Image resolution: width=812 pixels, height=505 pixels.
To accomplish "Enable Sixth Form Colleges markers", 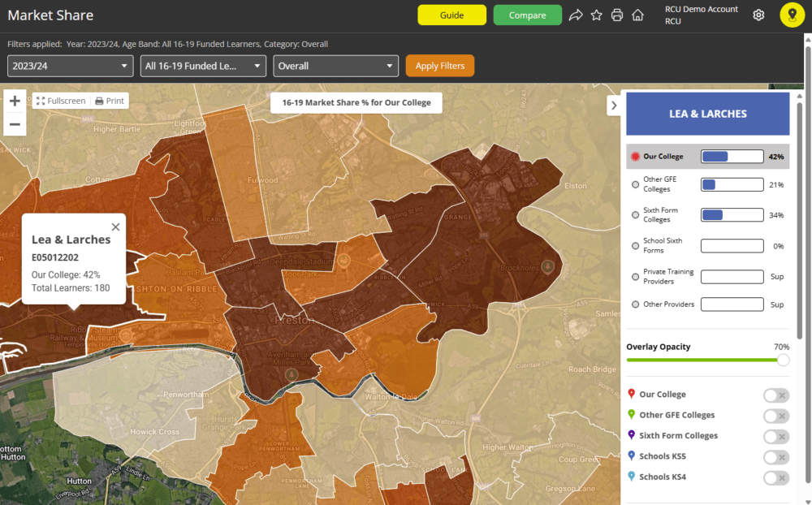I will [775, 436].
